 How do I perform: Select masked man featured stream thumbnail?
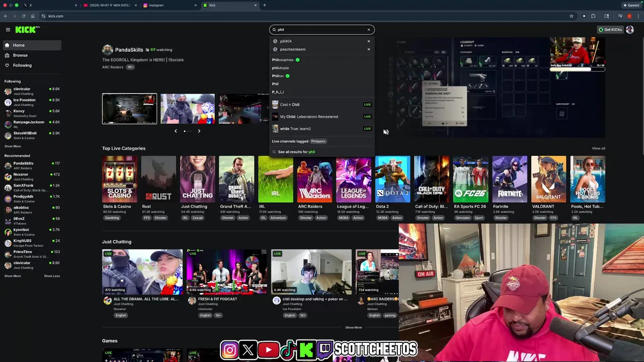click(x=188, y=109)
